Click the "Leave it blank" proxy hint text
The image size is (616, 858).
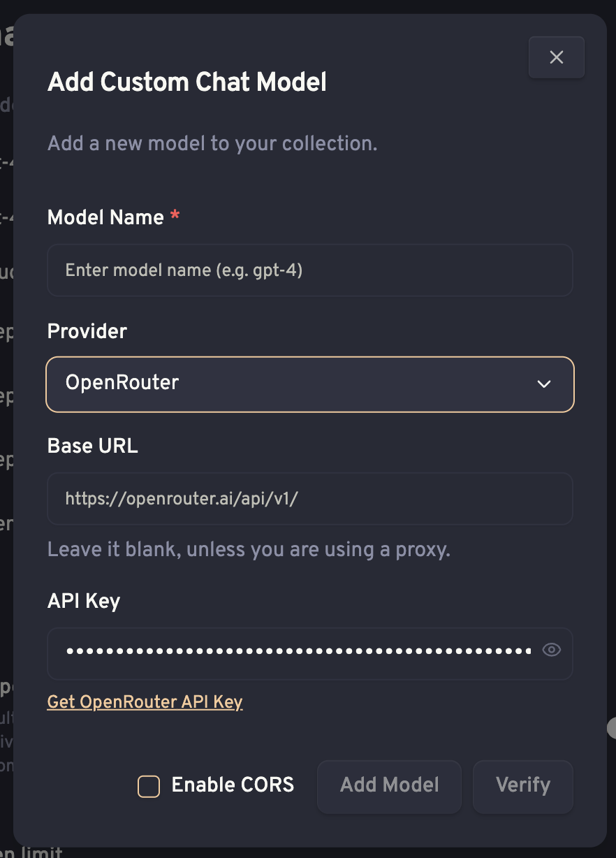pos(249,549)
